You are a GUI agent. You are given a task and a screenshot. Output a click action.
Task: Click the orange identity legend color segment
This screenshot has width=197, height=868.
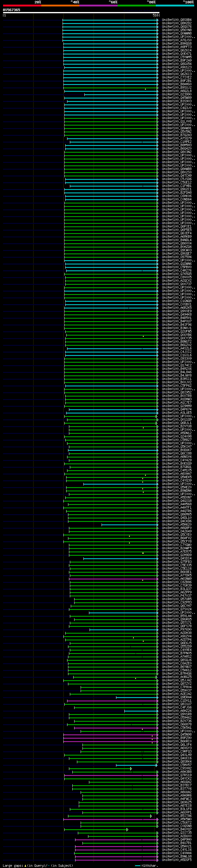pos(60,6)
